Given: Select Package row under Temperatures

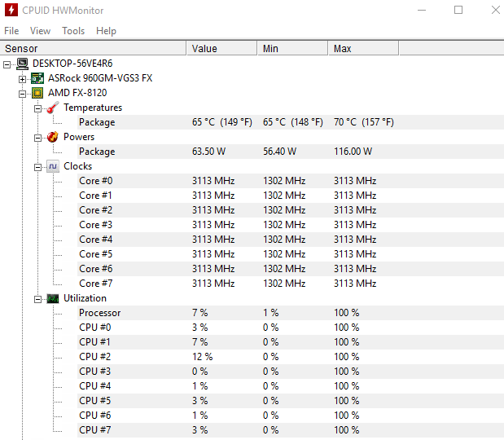Looking at the screenshot, I should pyautogui.click(x=291, y=122).
